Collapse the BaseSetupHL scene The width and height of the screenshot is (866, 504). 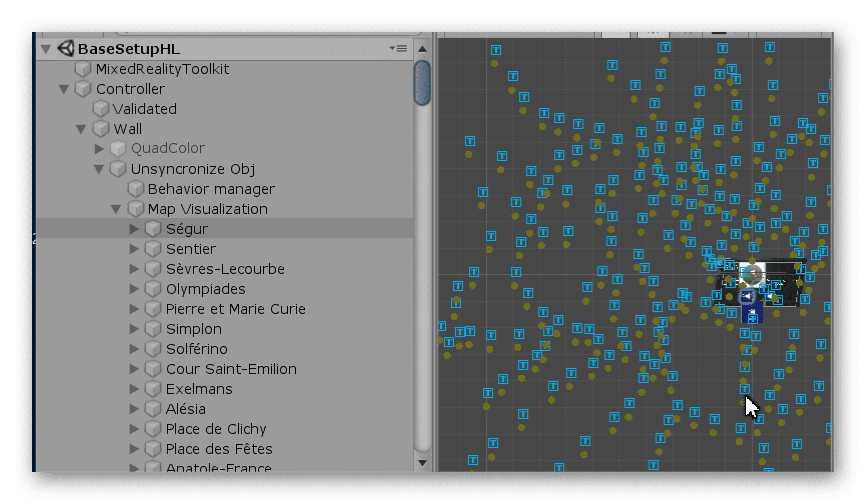[x=46, y=49]
